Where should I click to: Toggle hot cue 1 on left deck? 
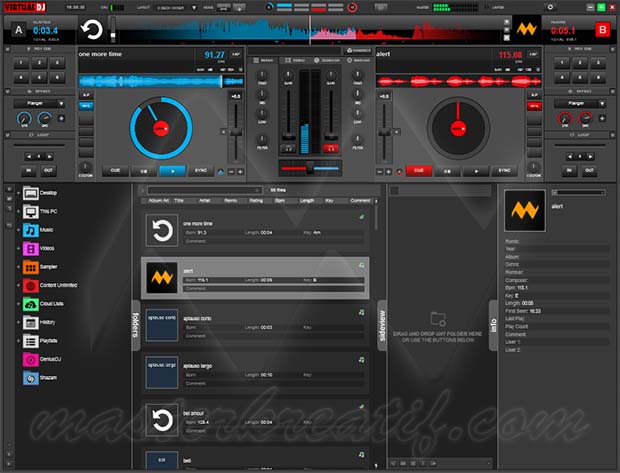click(x=21, y=62)
